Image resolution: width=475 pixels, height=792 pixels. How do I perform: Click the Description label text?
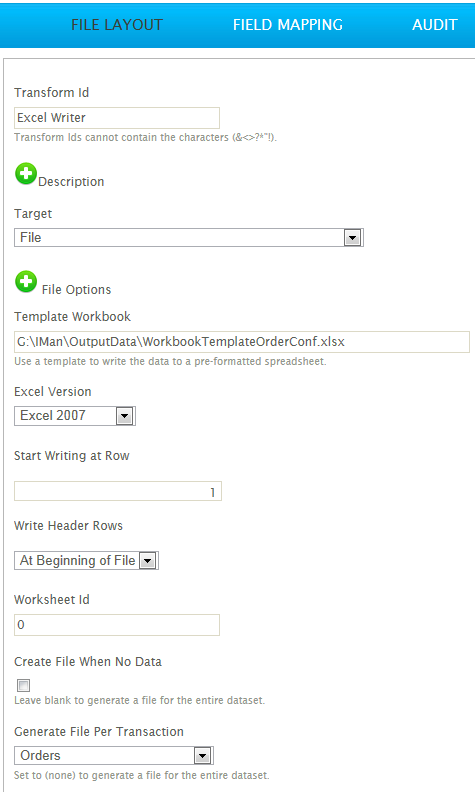(71, 182)
